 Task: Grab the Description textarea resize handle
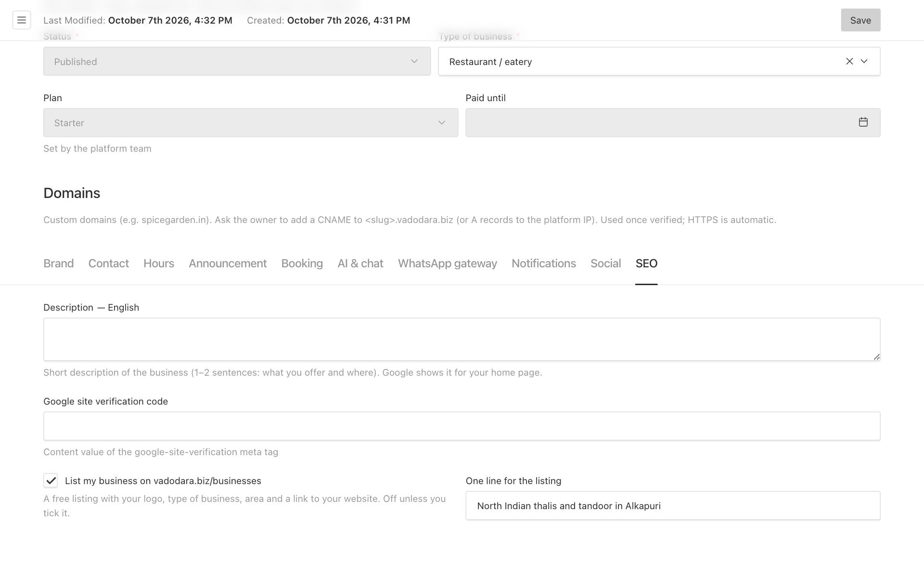[x=877, y=357]
